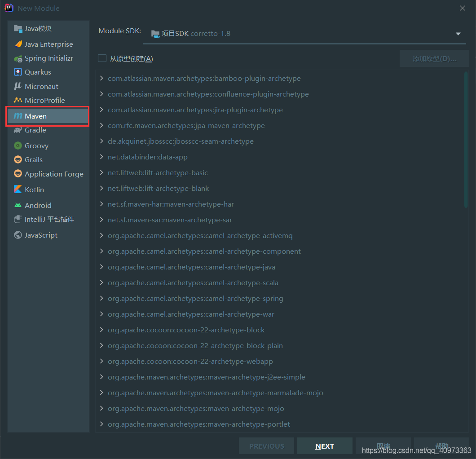Click the Android robot icon

click(18, 205)
